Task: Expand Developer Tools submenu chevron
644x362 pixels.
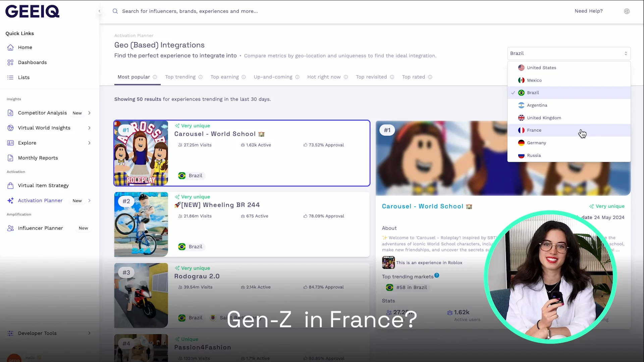Action: point(89,333)
